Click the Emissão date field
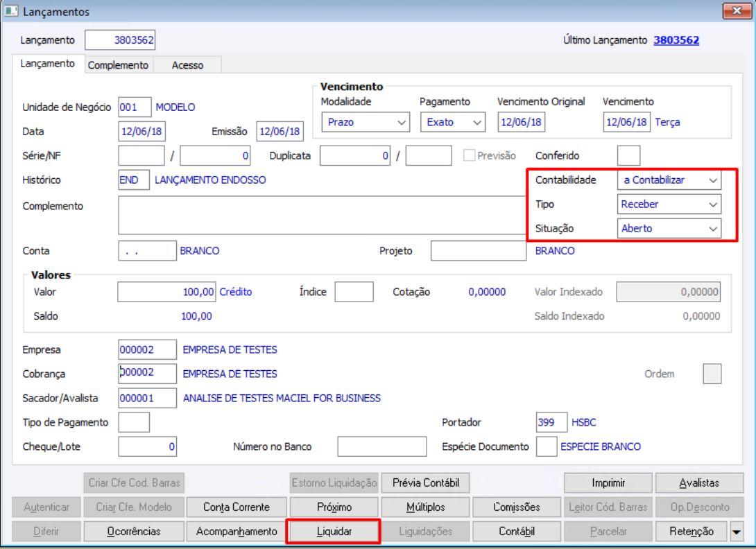Screen dimensions: 756x549 pyautogui.click(x=280, y=131)
